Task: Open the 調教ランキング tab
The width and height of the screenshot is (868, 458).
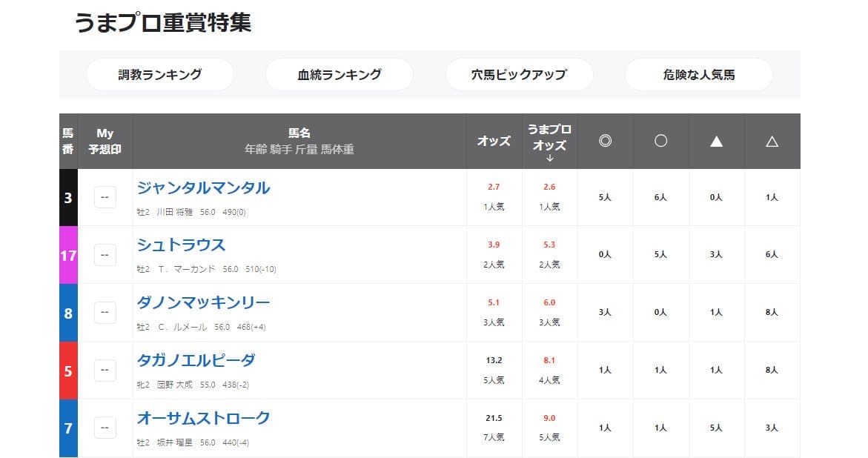Action: (x=160, y=75)
